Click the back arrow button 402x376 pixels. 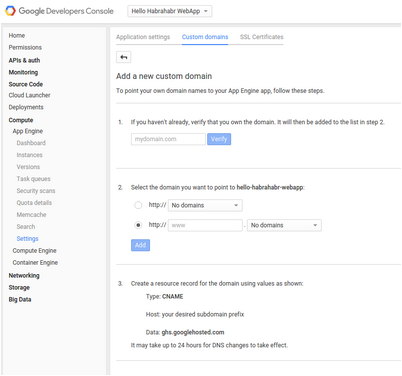click(124, 57)
